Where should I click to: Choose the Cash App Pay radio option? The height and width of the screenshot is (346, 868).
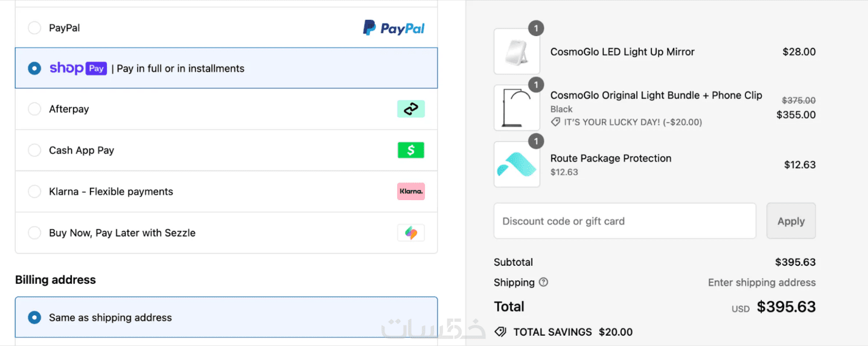(x=34, y=150)
